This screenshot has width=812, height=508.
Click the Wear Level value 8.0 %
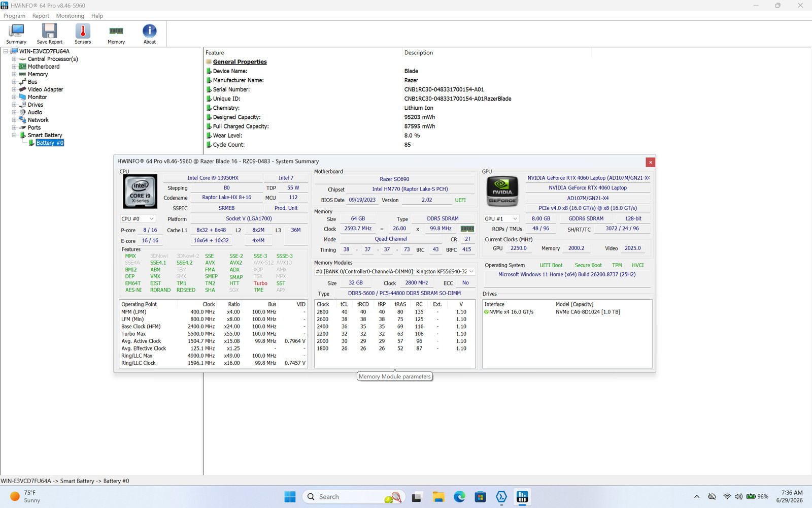(412, 136)
